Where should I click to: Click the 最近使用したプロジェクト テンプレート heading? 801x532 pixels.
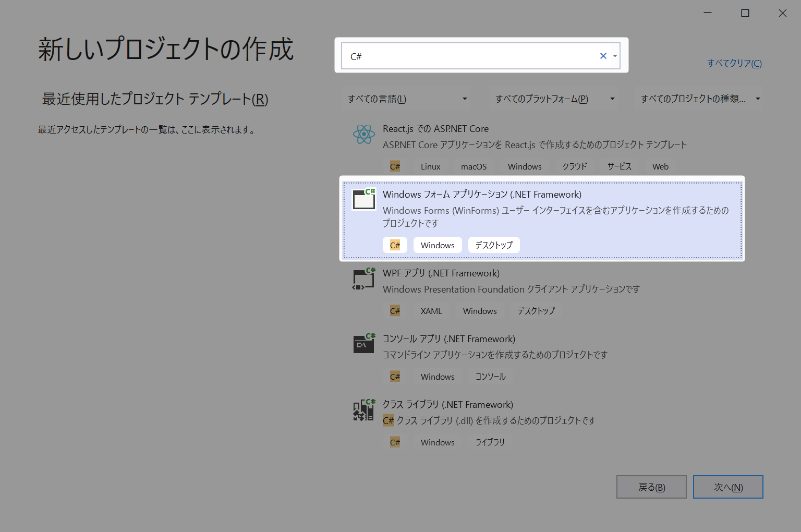pos(155,99)
